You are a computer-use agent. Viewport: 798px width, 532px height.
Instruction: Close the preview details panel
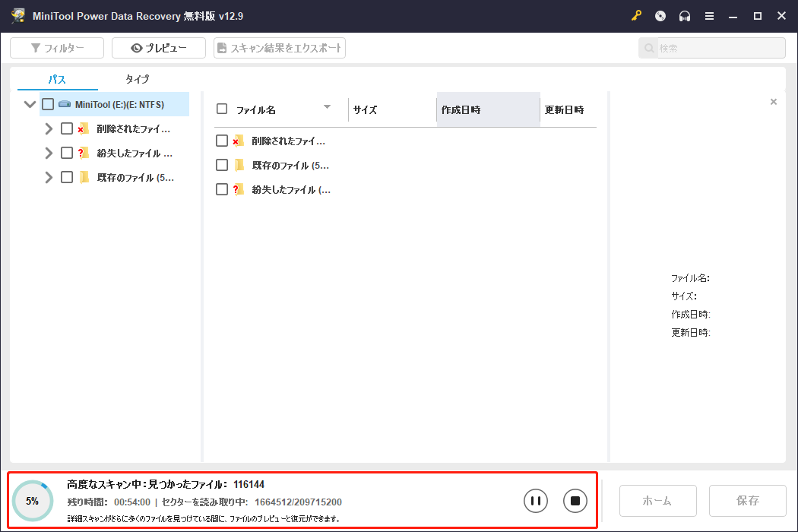774,102
